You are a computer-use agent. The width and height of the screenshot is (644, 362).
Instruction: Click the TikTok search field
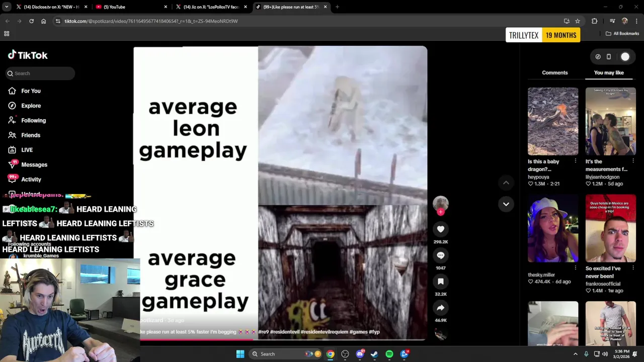40,73
